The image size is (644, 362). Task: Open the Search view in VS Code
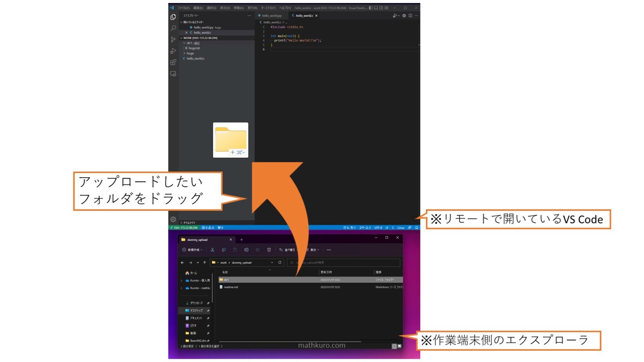172,28
